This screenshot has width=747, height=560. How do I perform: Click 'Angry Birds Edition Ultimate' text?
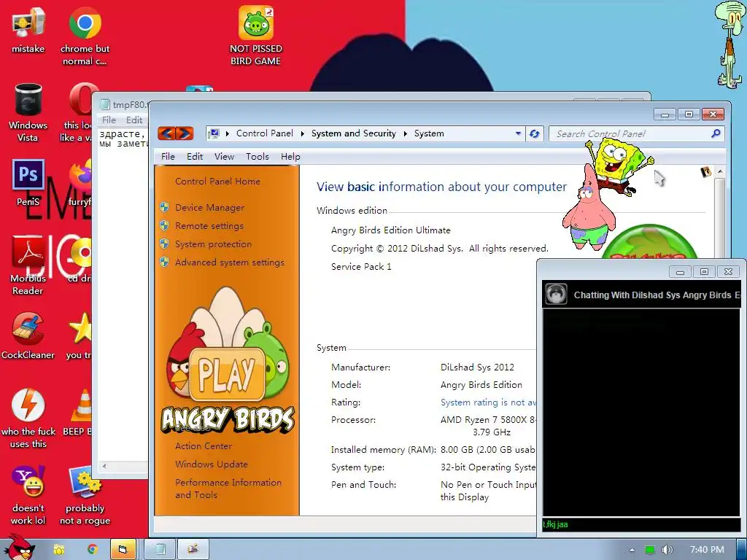click(x=391, y=230)
